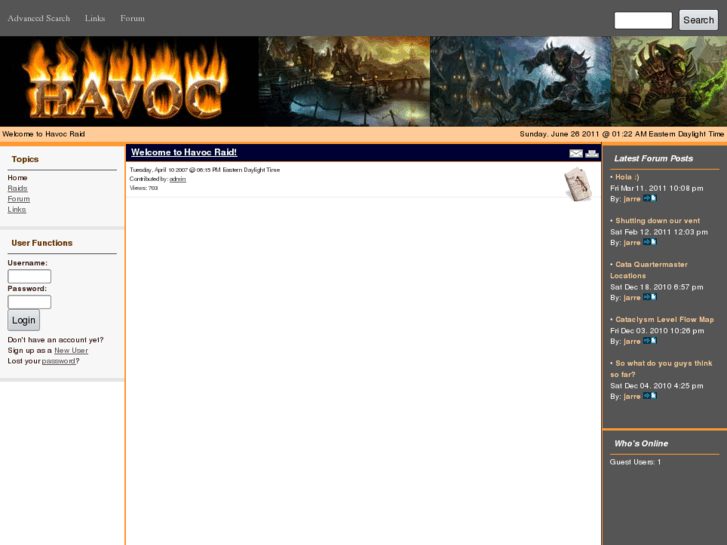Select Raids in Topics sidebar
This screenshot has width=727, height=545.
(18, 188)
